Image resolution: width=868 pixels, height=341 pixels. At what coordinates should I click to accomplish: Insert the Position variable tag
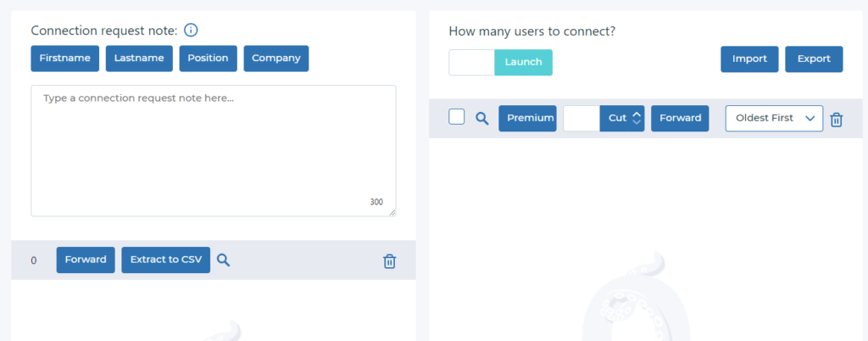click(x=208, y=59)
